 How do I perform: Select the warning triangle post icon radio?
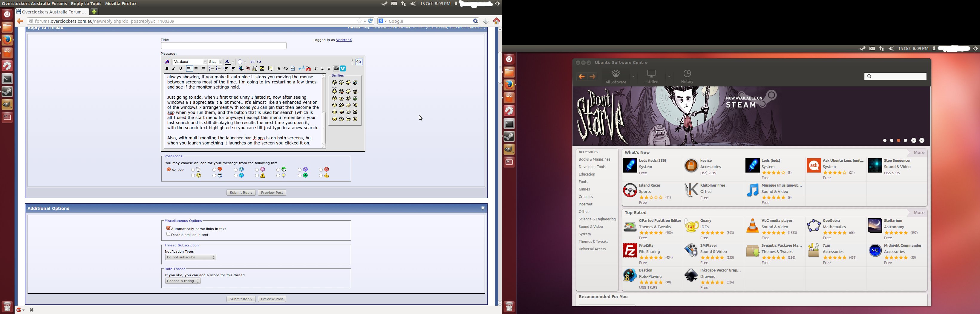pos(257,176)
